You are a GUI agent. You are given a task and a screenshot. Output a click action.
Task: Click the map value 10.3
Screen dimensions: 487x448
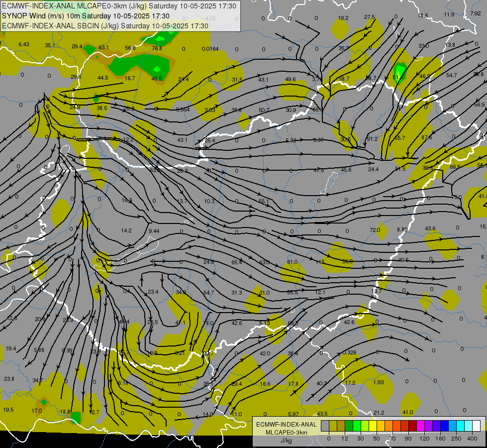(209, 201)
